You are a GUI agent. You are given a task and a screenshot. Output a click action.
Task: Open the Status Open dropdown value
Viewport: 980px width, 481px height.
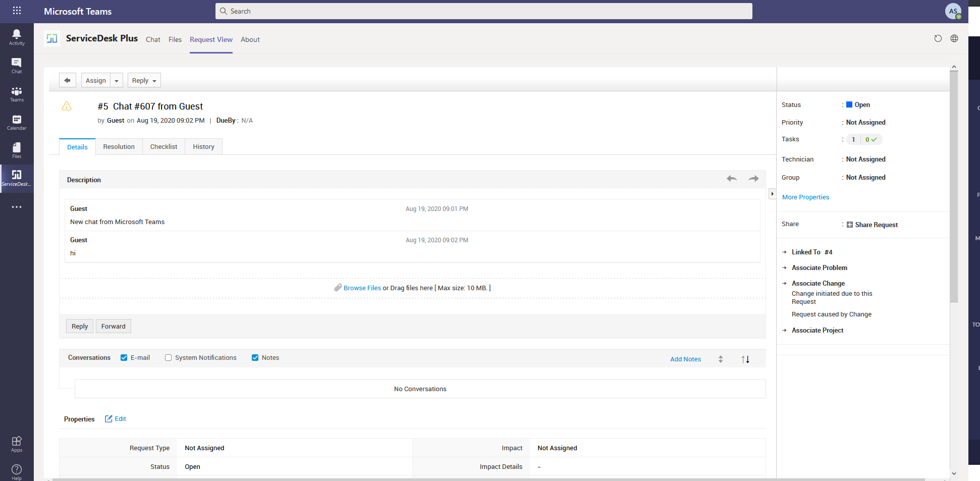[862, 105]
